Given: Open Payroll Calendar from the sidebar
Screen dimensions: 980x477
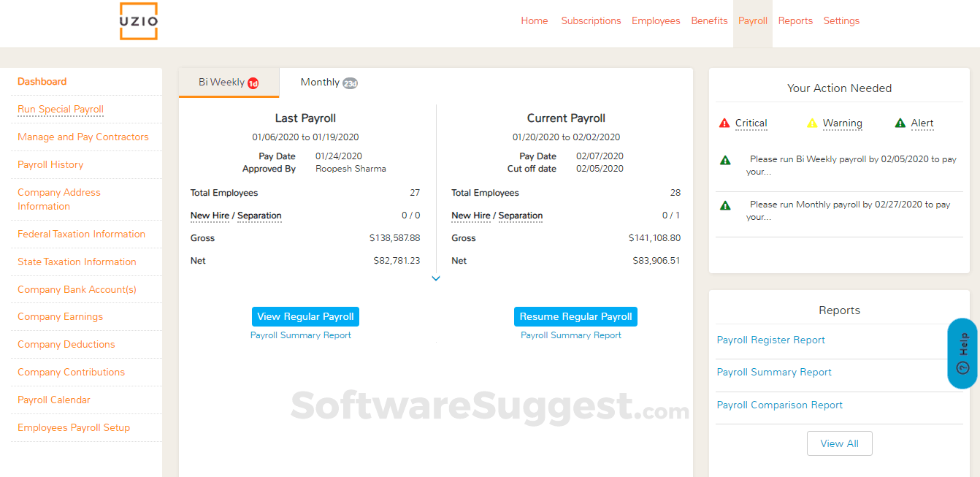Looking at the screenshot, I should 54,400.
